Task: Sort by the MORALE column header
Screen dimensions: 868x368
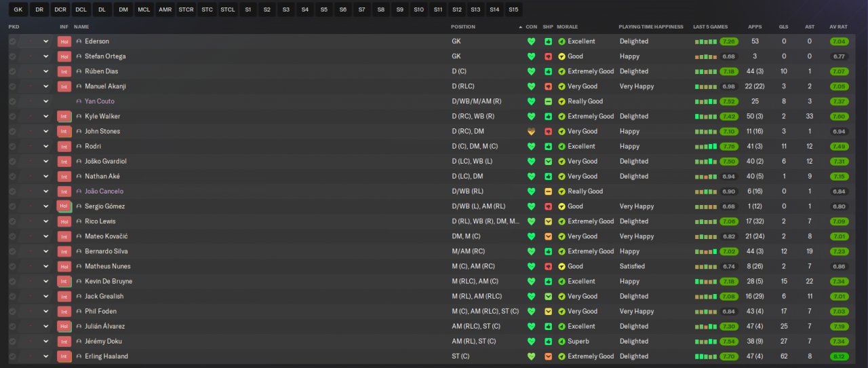Action: tap(567, 27)
